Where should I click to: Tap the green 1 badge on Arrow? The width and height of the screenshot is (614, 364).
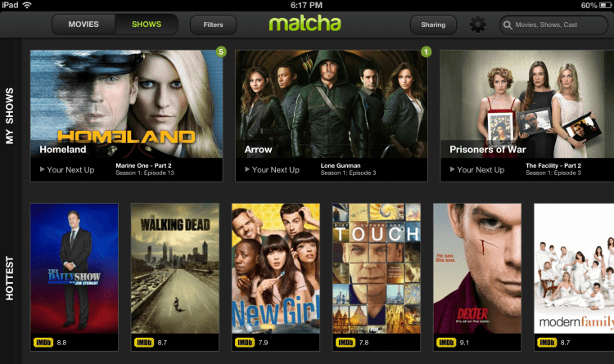[426, 52]
